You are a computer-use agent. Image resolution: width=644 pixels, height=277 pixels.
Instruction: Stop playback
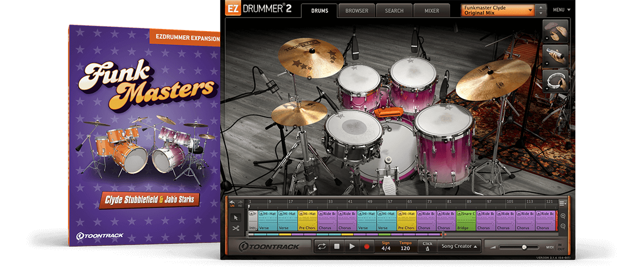[337, 246]
